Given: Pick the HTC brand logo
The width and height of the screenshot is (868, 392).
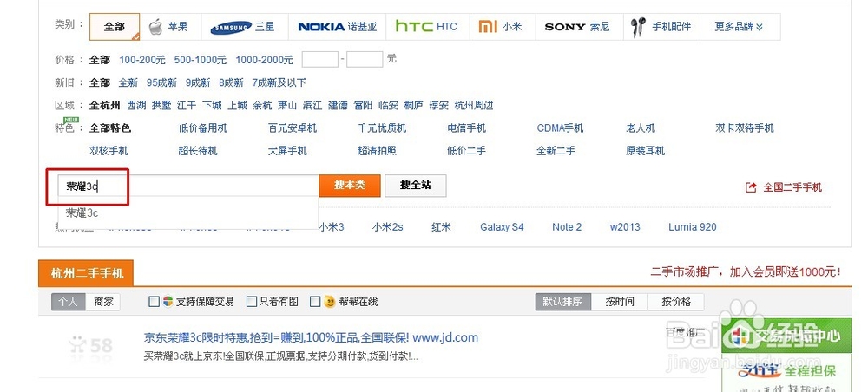Looking at the screenshot, I should point(414,27).
